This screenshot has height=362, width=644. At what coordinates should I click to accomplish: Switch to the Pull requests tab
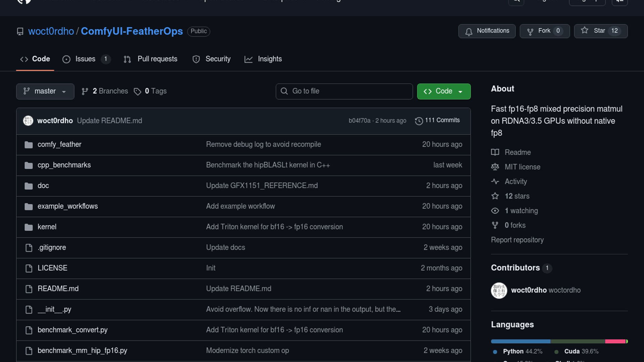pos(157,59)
